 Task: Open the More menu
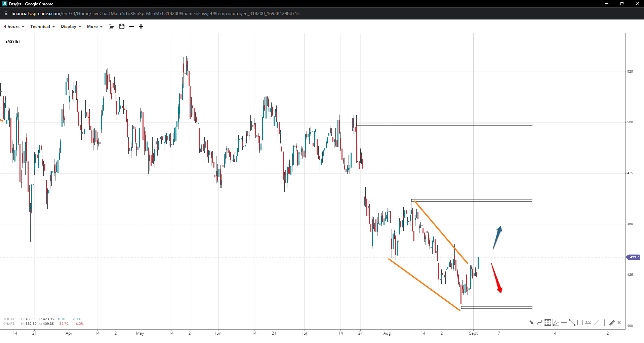pos(95,27)
